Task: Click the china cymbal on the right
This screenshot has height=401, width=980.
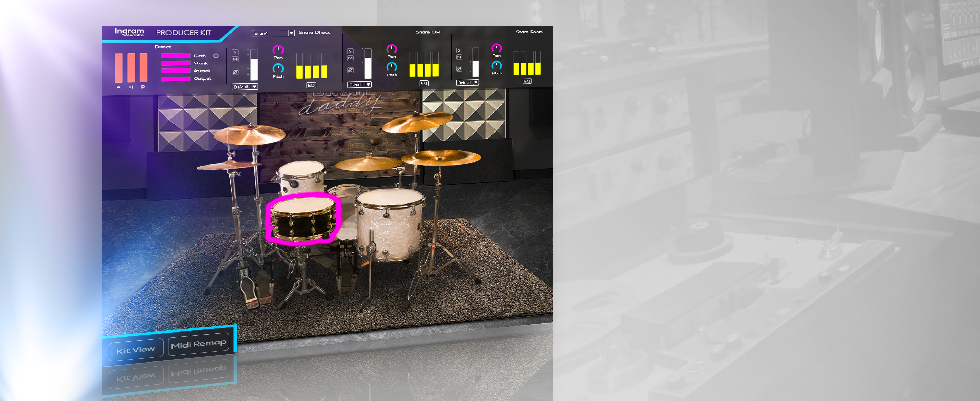Action: click(441, 157)
